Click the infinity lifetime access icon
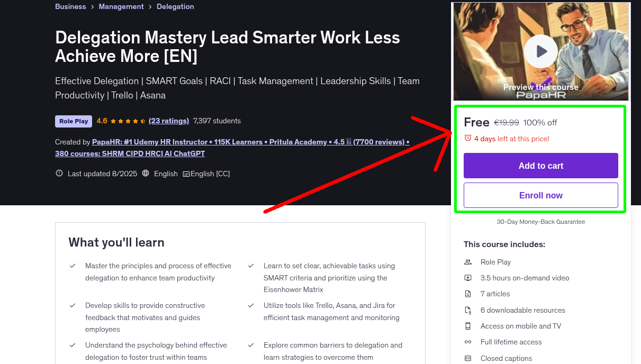Image resolution: width=641 pixels, height=364 pixels. [x=468, y=342]
